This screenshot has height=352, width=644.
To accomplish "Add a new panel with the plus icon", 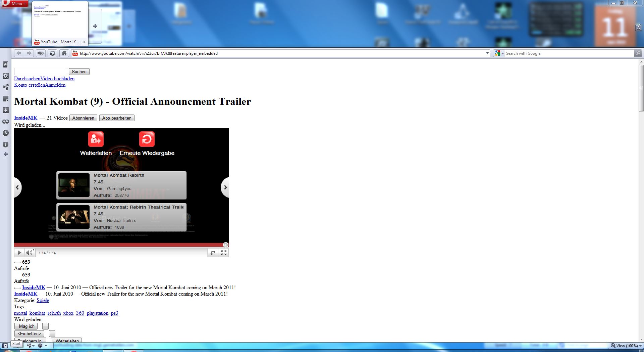I will [x=5, y=154].
